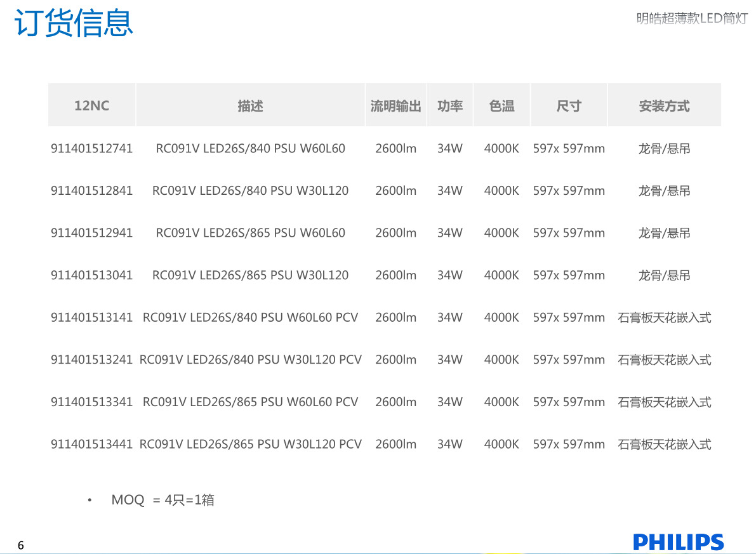Click 34W in the 911401512841 row
This screenshot has width=756, height=554.
click(x=450, y=191)
